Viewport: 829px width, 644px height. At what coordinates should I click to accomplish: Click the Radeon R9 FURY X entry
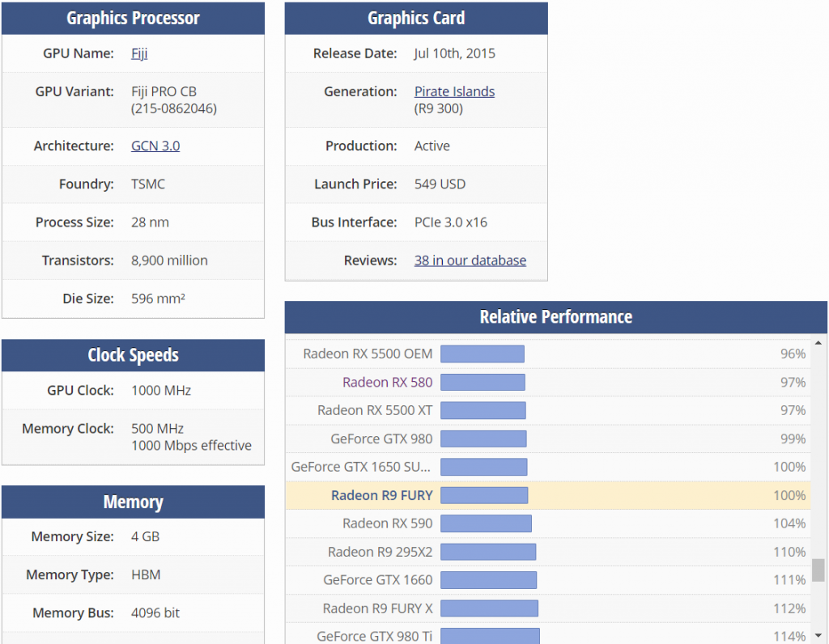(377, 609)
